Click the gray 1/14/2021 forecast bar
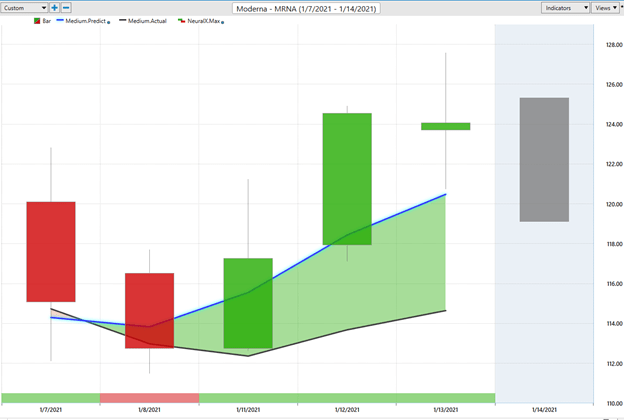Viewport: 624px width, 420px height. pyautogui.click(x=543, y=159)
